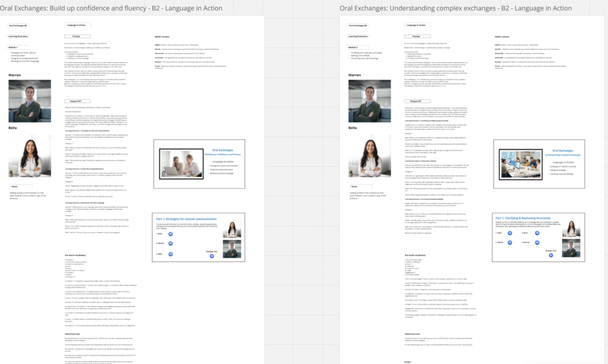Play 2. Warren audio in Strategies for natural communication slide
The image size is (608, 364).
pos(170,243)
